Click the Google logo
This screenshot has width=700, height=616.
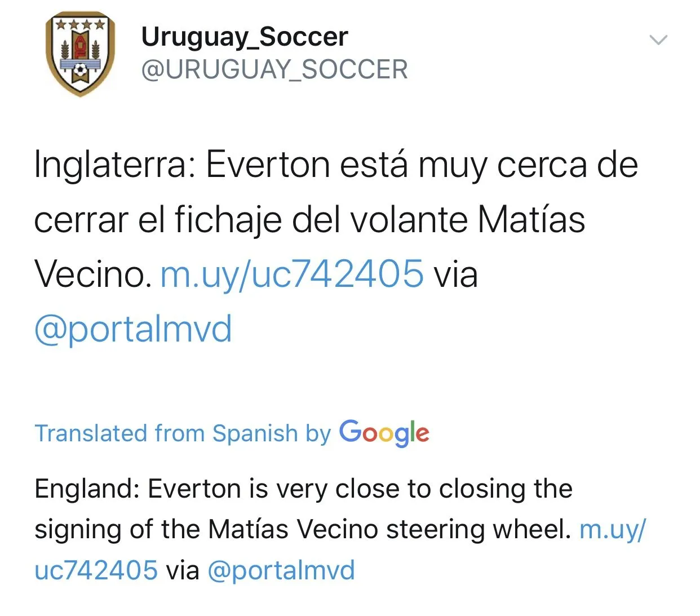click(384, 433)
